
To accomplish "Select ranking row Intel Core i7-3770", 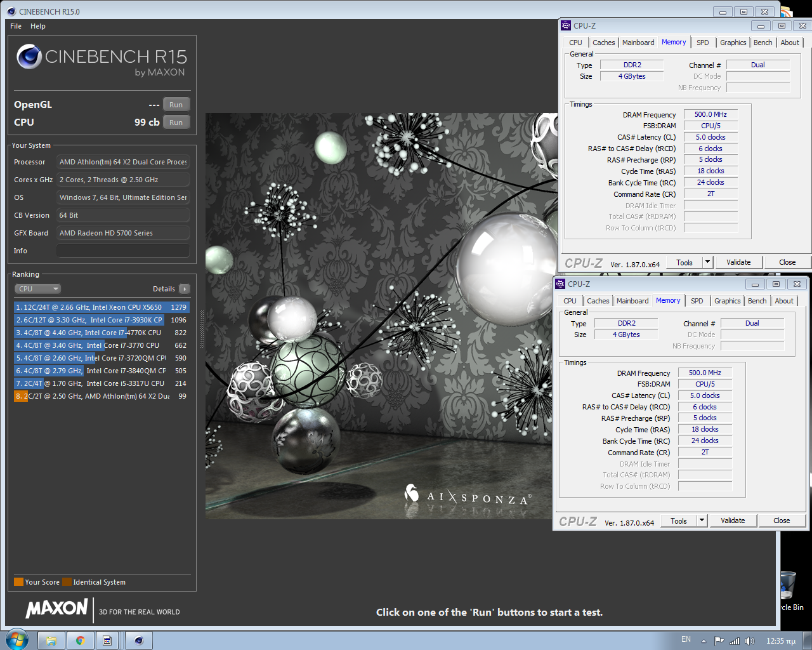I will 101,345.
